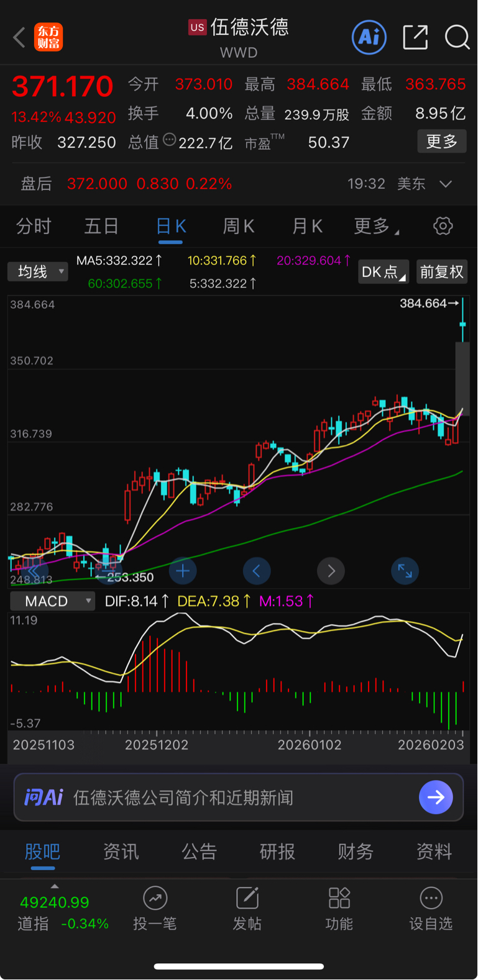The width and height of the screenshot is (478, 980).
Task: Open the search magnifier icon
Action: point(457,37)
